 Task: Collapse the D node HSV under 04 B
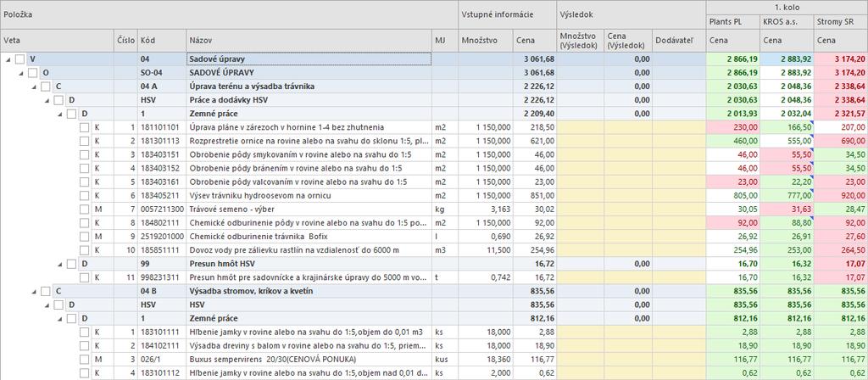[x=47, y=305]
